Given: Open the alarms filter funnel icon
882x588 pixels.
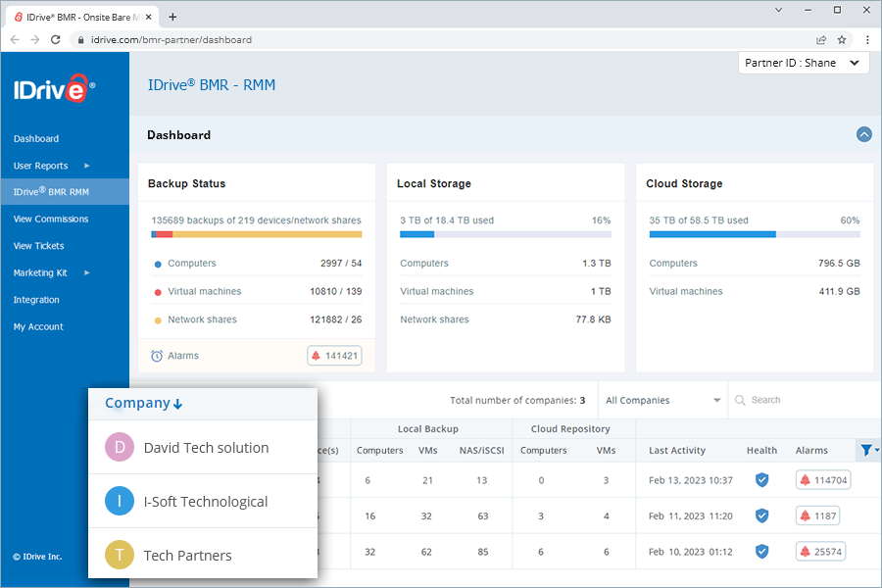Looking at the screenshot, I should (x=867, y=450).
